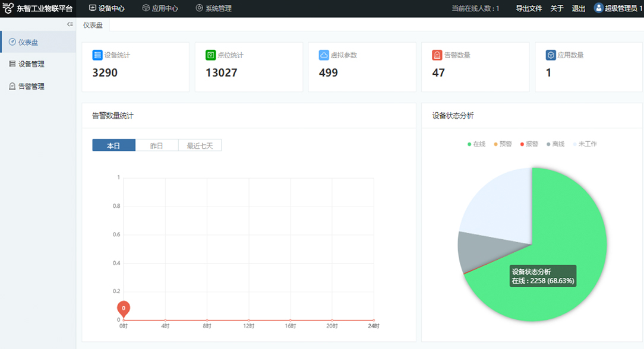The image size is (644, 349).
Task: Click the 东智工业物联平台 logo icon
Action: pos(8,8)
